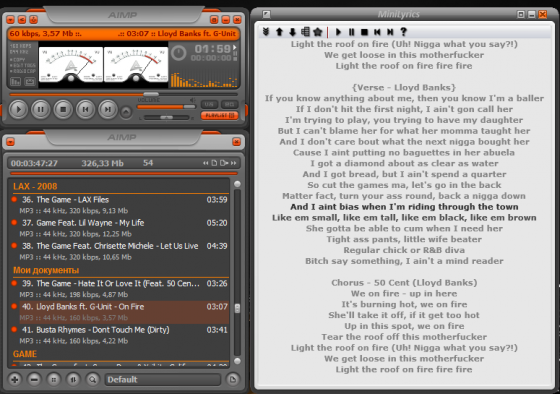Open playlist search magnifier button
This screenshot has width=560, height=394.
click(92, 379)
